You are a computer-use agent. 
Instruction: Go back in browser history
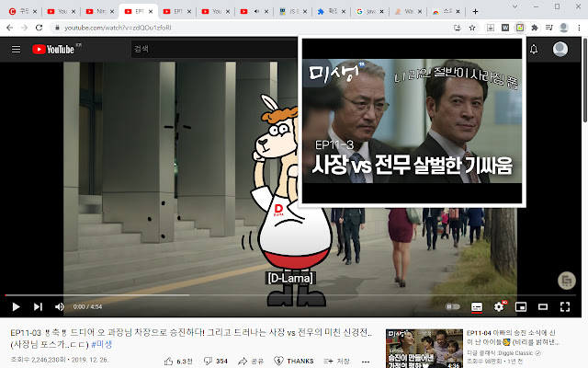coord(10,28)
